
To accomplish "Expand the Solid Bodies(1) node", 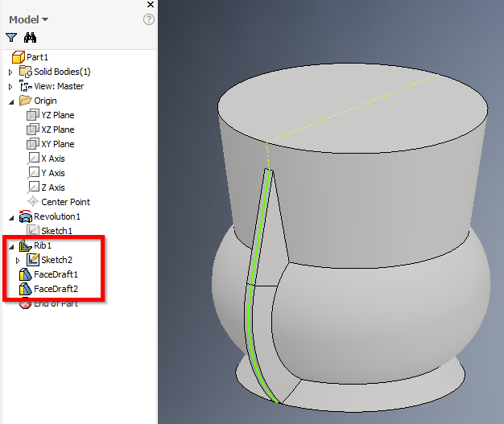I will pos(10,72).
